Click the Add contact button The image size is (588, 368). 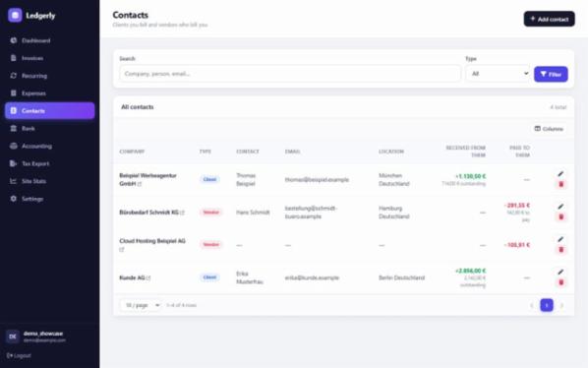(x=549, y=19)
